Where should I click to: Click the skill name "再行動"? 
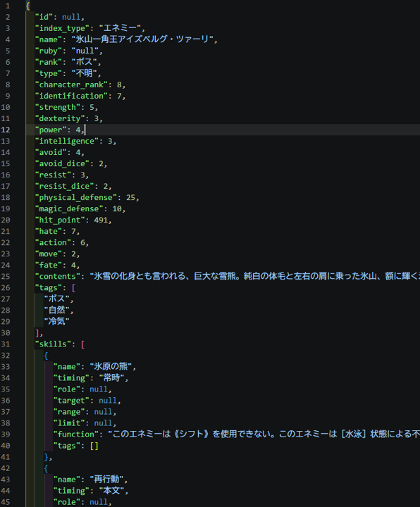tap(109, 480)
